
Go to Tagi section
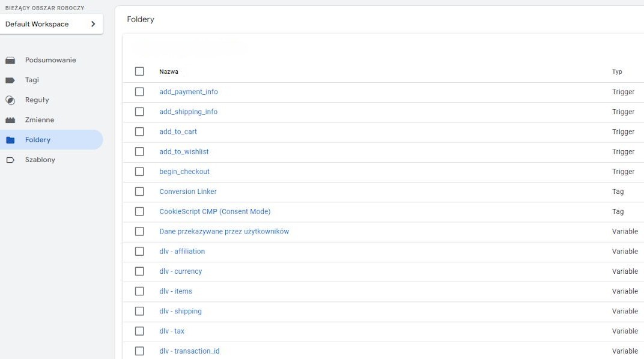click(x=32, y=80)
